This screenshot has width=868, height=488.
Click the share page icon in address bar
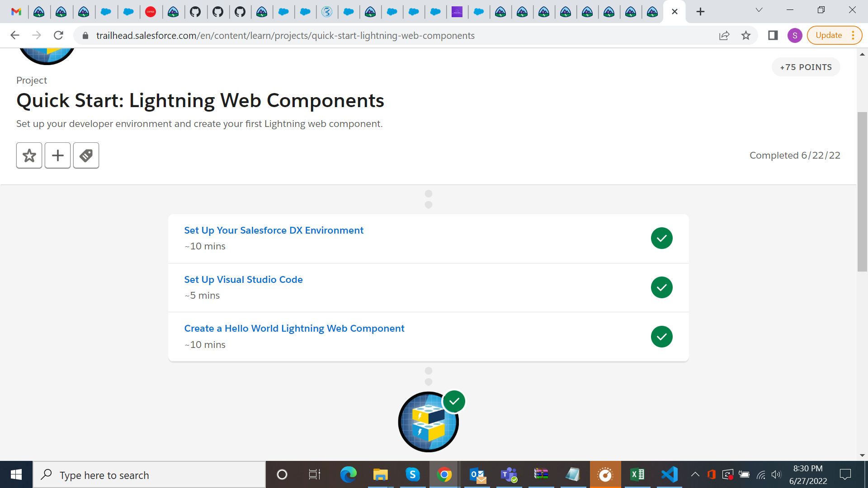(x=724, y=35)
